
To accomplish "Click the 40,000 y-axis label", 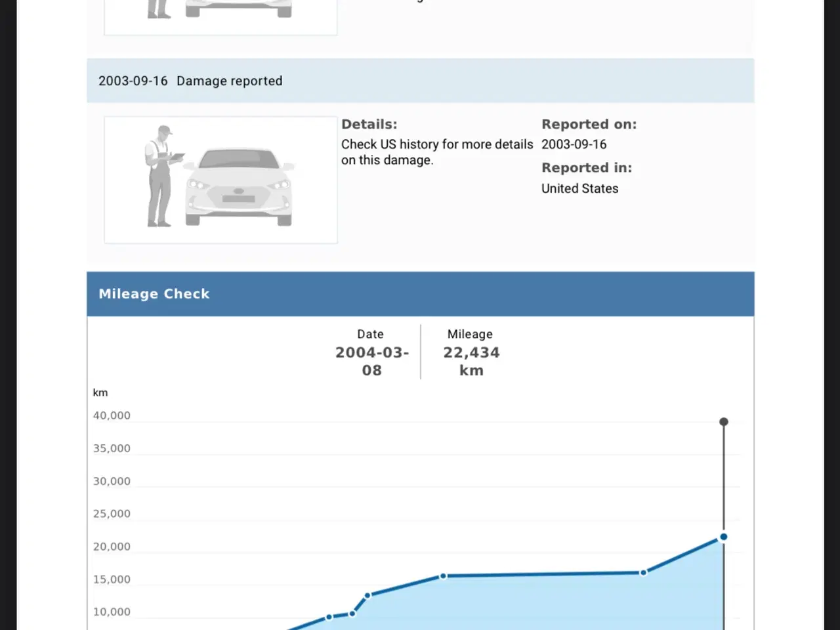I will pos(112,415).
